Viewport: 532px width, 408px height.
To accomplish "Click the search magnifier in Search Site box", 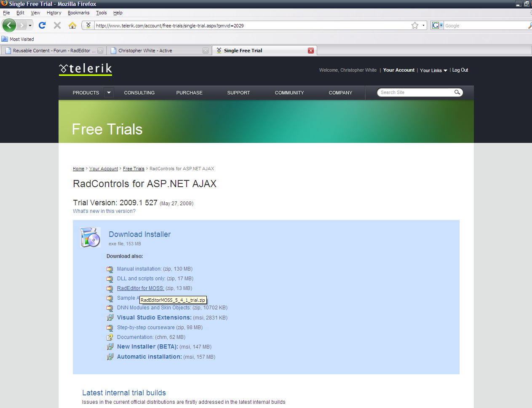I will [x=457, y=92].
